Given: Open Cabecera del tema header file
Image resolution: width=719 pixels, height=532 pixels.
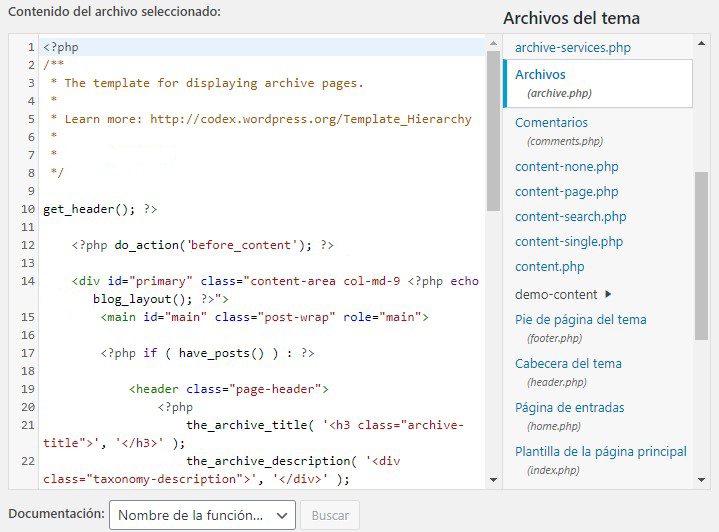Looking at the screenshot, I should 568,364.
